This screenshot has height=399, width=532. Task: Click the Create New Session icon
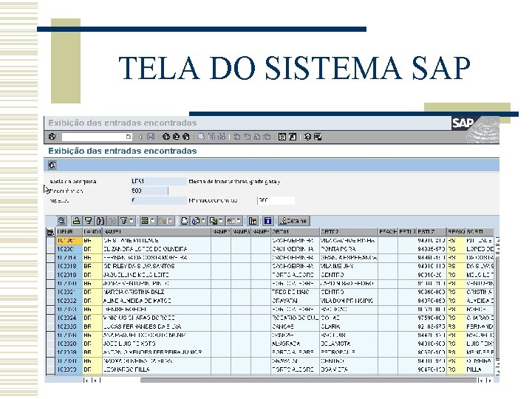(282, 137)
